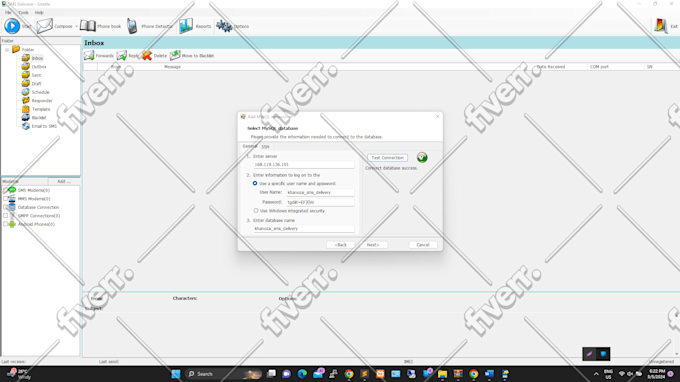
Task: Select specific user name and password option
Action: [255, 183]
